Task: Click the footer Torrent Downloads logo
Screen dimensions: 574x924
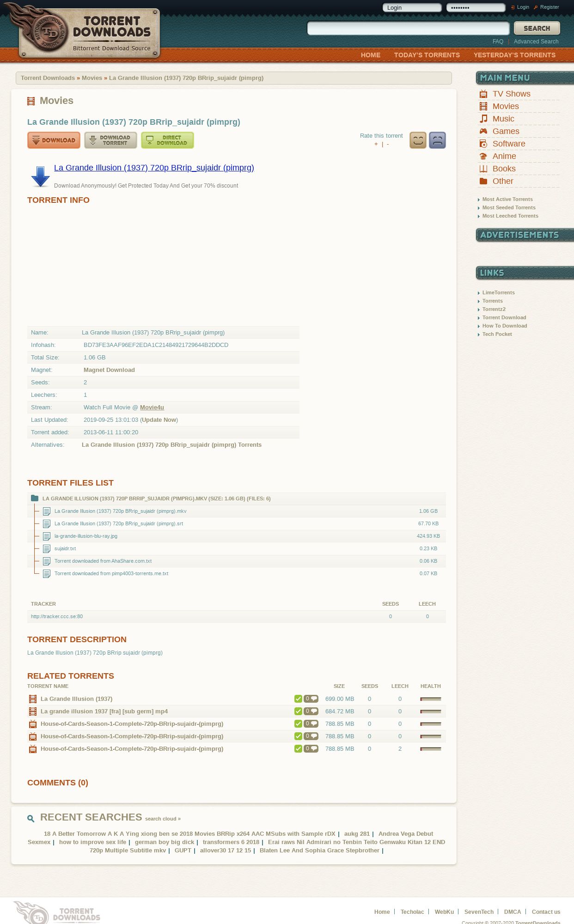Action: (57, 912)
